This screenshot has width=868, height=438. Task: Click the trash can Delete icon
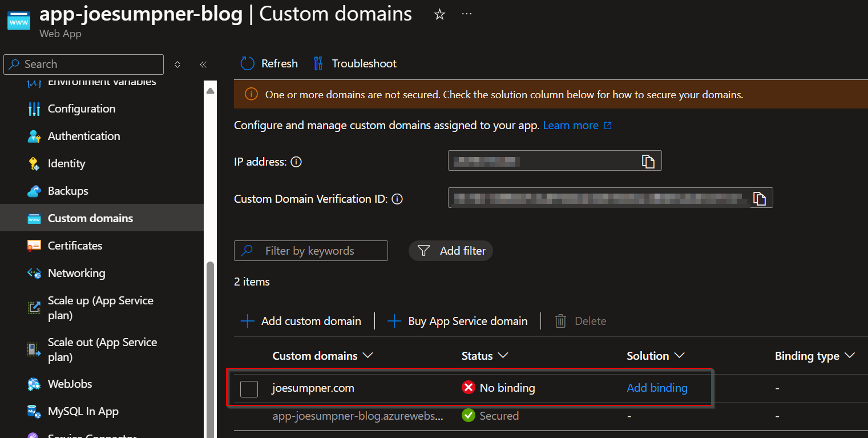(560, 321)
